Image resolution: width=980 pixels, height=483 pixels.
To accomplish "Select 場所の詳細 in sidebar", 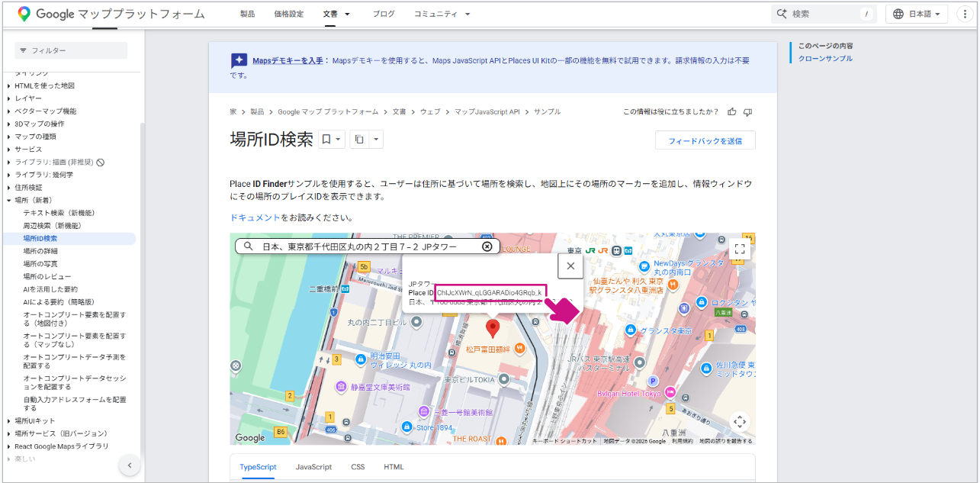I will (40, 251).
